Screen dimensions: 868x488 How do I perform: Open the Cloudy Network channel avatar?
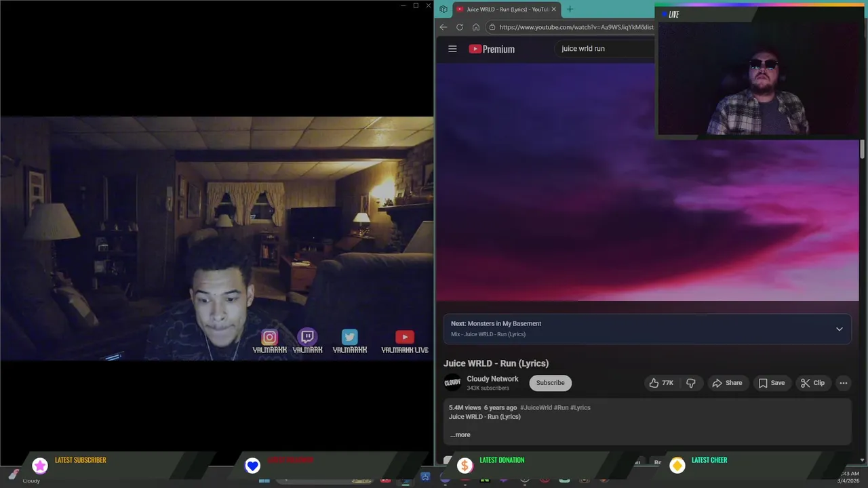pos(452,383)
